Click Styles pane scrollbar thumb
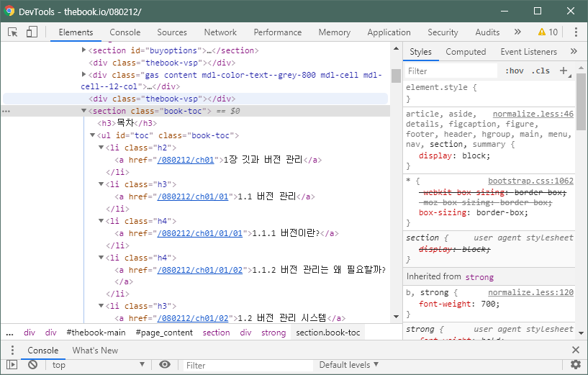This screenshot has height=375, width=588. tap(581, 101)
